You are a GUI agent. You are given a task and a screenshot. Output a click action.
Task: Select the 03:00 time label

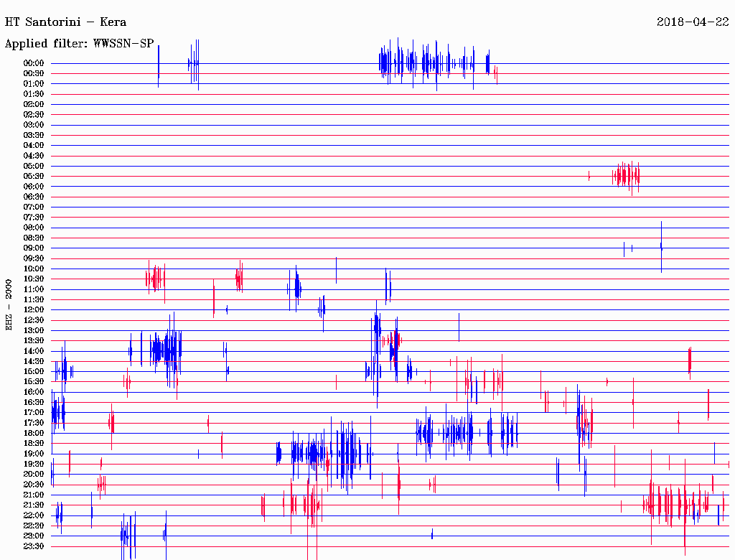point(34,125)
